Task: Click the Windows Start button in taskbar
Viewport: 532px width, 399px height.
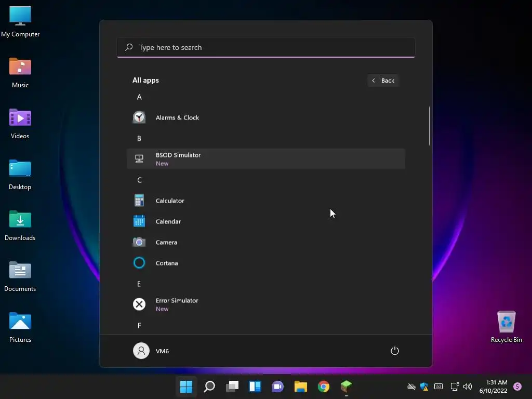Action: coord(187,387)
